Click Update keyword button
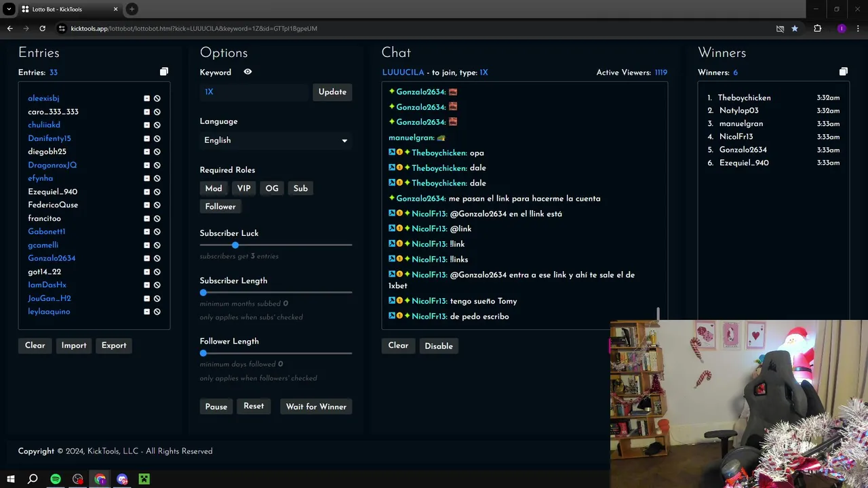 tap(332, 92)
